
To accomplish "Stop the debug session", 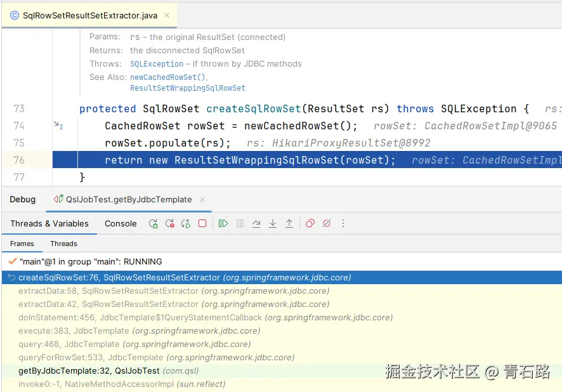I will tap(202, 223).
